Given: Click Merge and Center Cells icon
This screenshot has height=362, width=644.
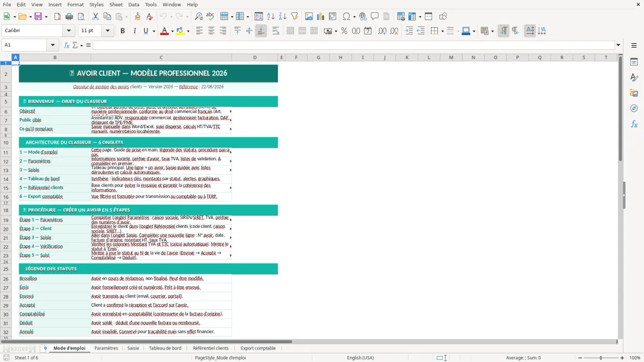Looking at the screenshot, I should (290, 31).
